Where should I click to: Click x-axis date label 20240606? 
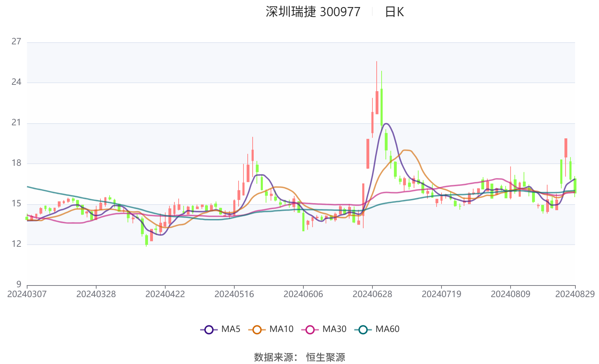coord(303,294)
